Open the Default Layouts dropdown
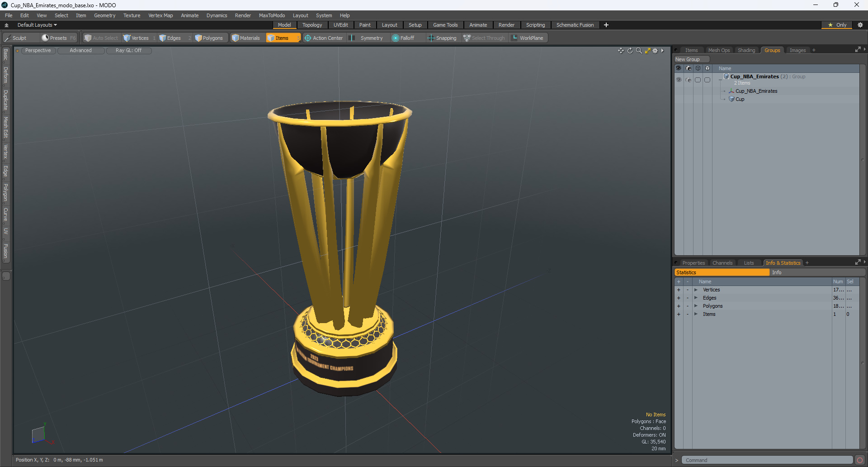868x467 pixels. 37,25
